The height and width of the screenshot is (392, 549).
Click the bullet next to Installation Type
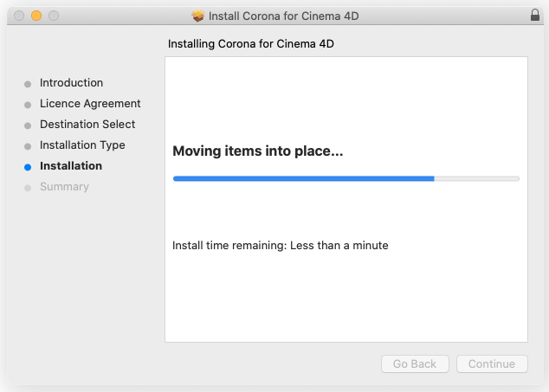(28, 146)
